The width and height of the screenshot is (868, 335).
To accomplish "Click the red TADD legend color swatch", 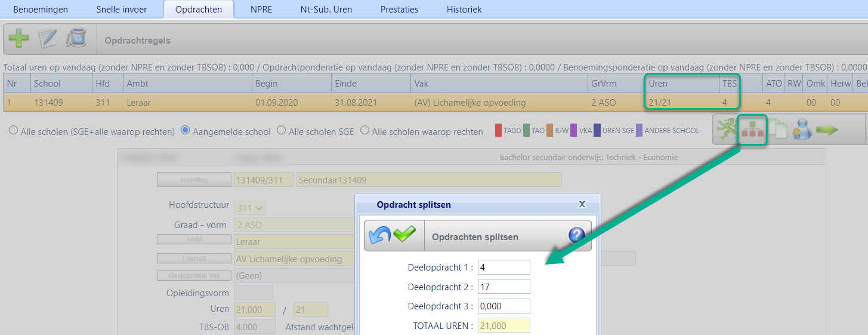I will pyautogui.click(x=498, y=131).
